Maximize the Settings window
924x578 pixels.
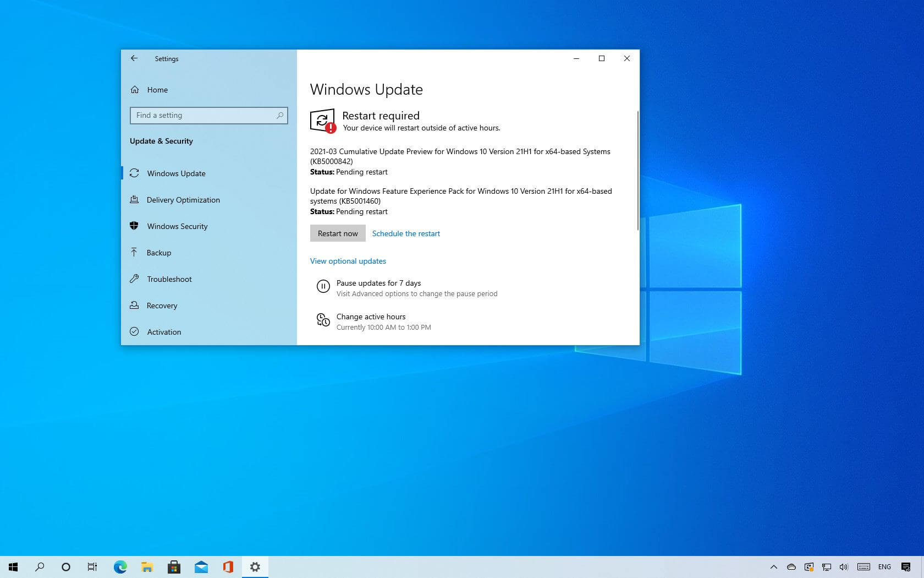(602, 58)
